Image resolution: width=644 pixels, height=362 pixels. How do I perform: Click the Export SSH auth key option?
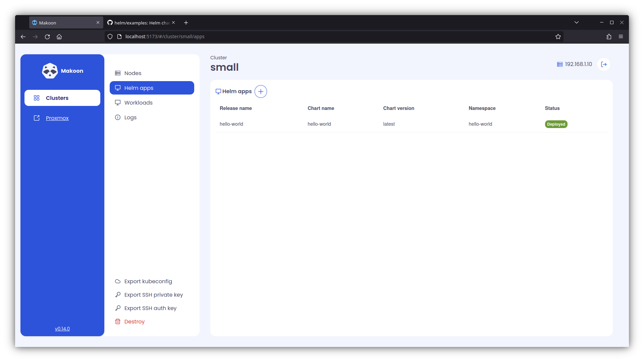tap(150, 308)
